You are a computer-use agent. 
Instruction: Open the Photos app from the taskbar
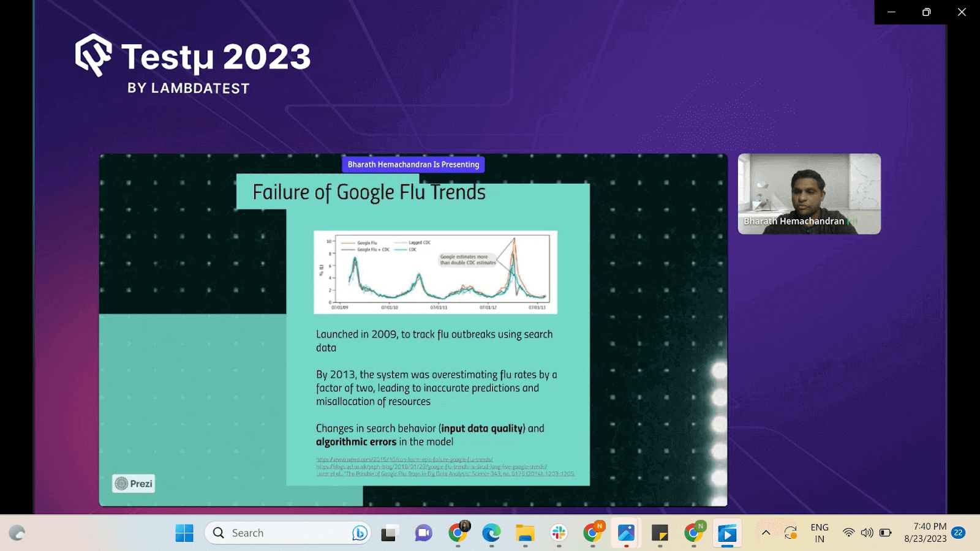[x=626, y=533]
